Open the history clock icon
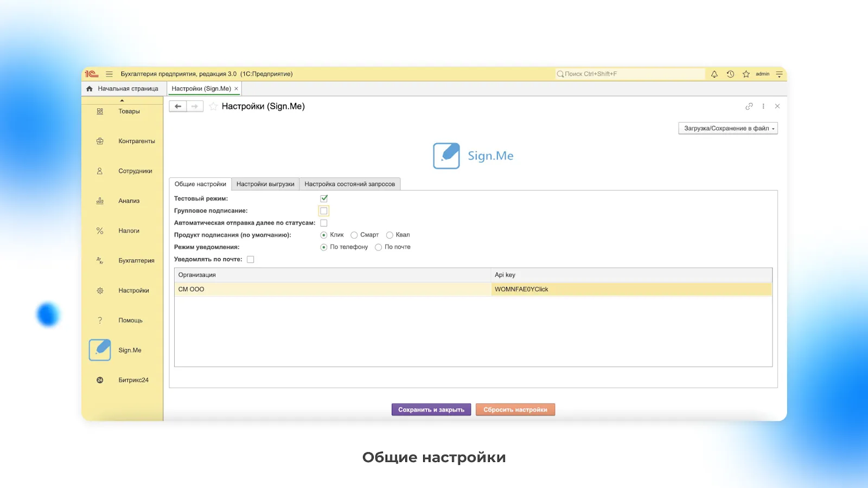Image resolution: width=868 pixels, height=488 pixels. 730,74
